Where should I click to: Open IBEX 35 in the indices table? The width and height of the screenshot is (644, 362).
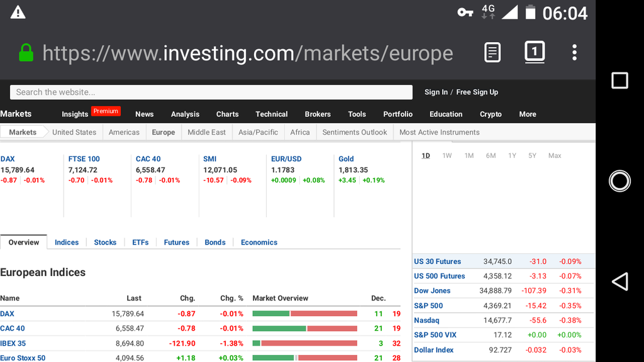point(13,343)
